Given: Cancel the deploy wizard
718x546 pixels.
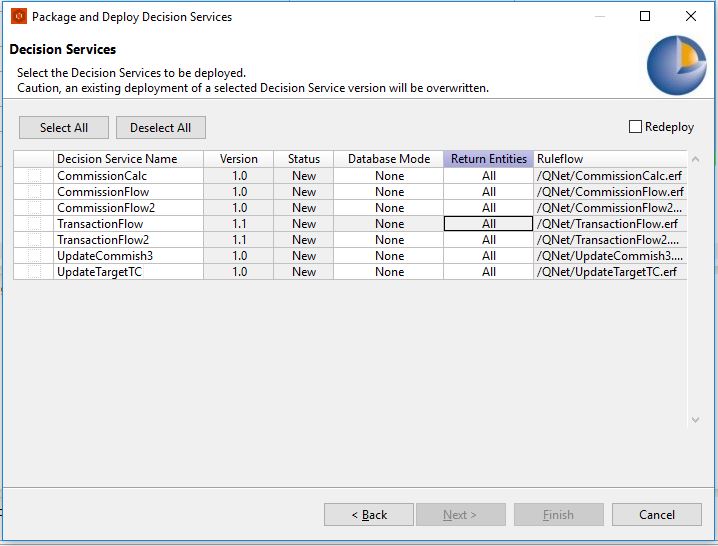Looking at the screenshot, I should coord(657,515).
